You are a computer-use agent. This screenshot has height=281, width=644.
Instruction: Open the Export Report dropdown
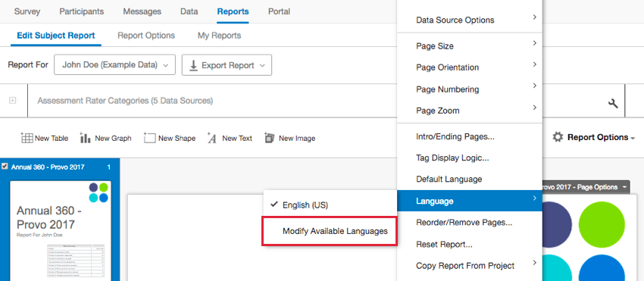227,65
